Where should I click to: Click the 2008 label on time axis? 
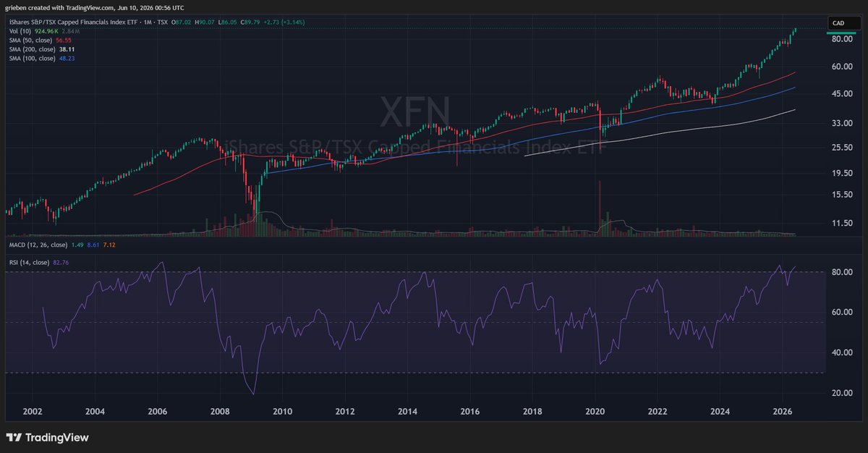[220, 411]
